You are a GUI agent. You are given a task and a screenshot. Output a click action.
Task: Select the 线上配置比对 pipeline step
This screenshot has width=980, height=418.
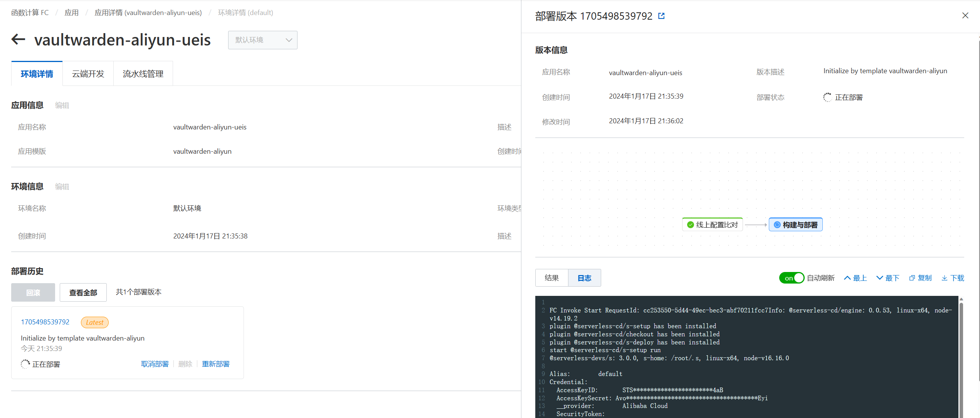pyautogui.click(x=713, y=225)
